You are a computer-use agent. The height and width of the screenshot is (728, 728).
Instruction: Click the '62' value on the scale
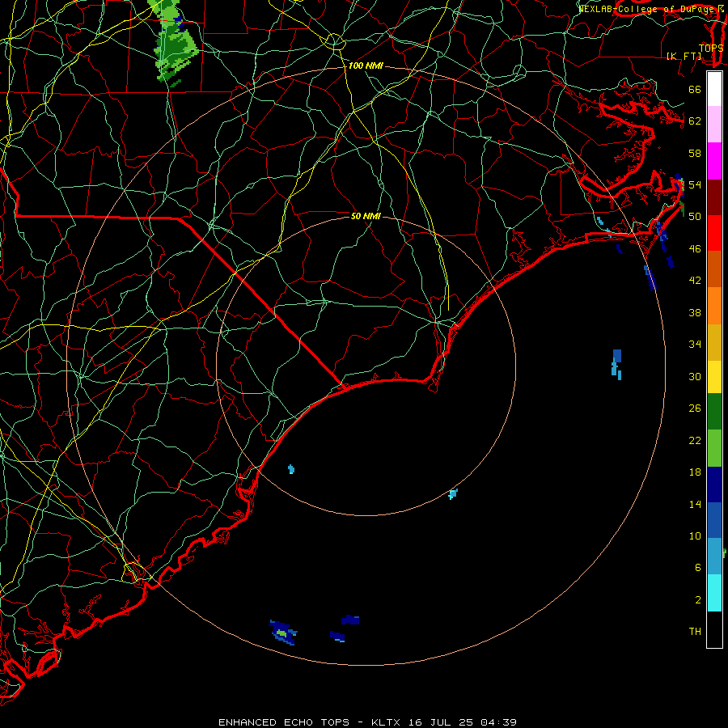(x=695, y=121)
